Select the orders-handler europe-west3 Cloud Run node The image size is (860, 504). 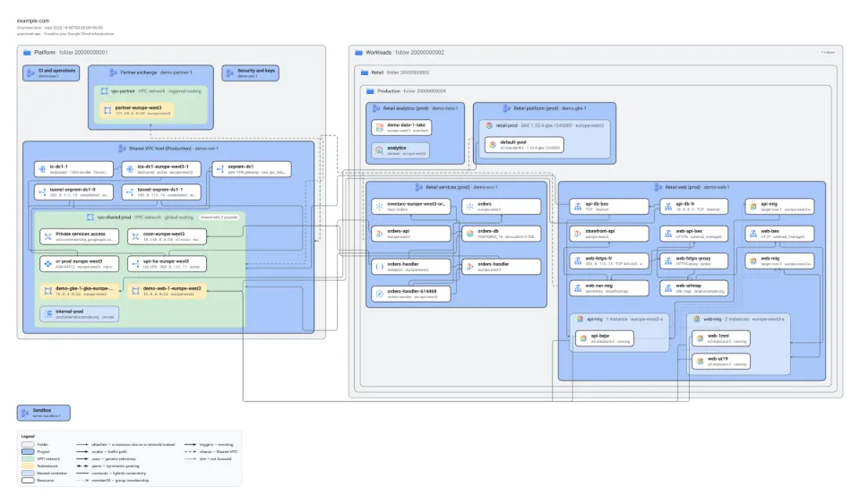pos(502,267)
